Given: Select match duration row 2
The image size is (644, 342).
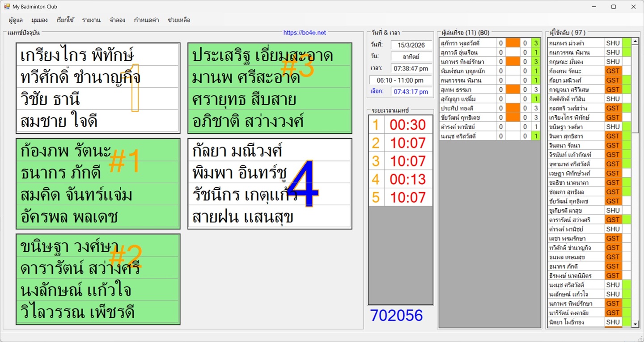Looking at the screenshot, I should click(400, 143).
